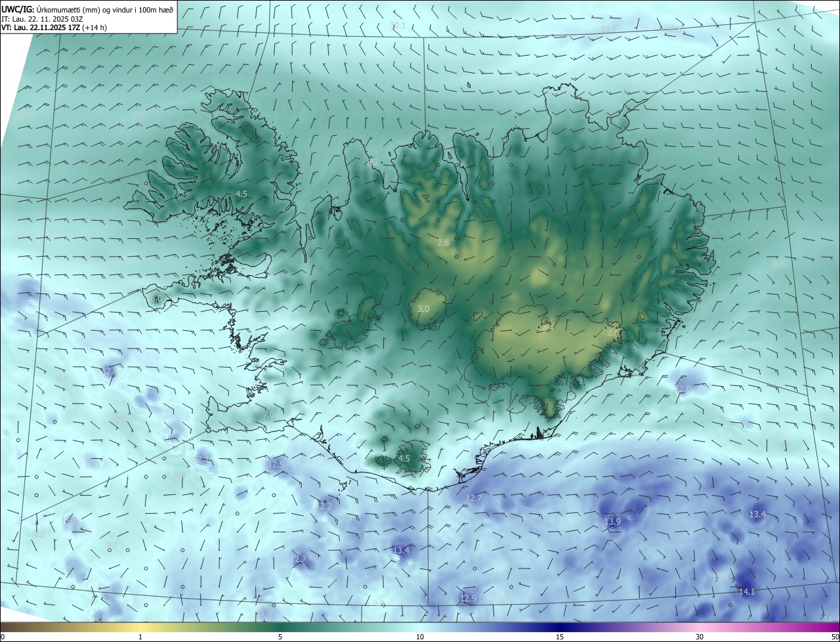
Task: Click the 2.6 value in east Vatnajökull
Action: coord(614,333)
